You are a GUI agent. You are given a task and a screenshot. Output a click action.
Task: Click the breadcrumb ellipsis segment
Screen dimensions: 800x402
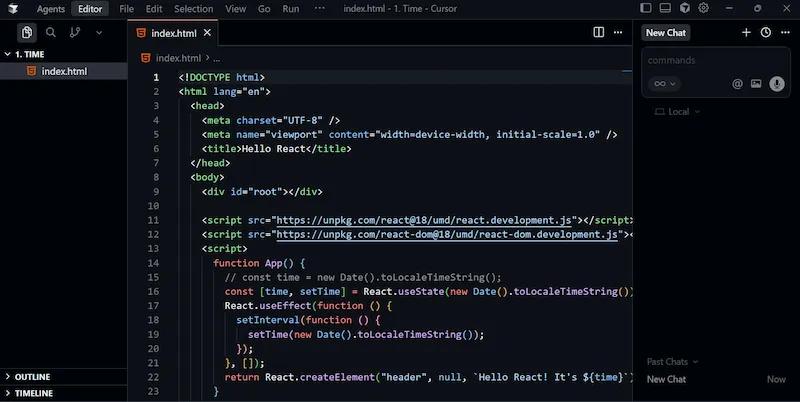click(216, 59)
